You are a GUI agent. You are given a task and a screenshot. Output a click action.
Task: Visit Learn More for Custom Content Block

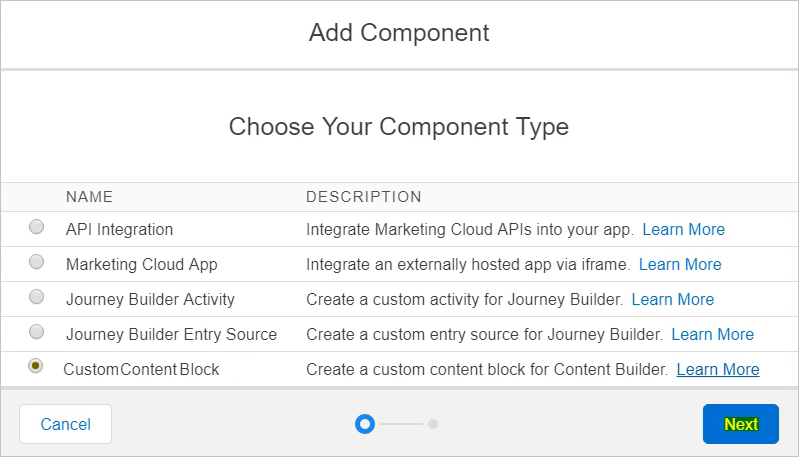[x=718, y=369]
